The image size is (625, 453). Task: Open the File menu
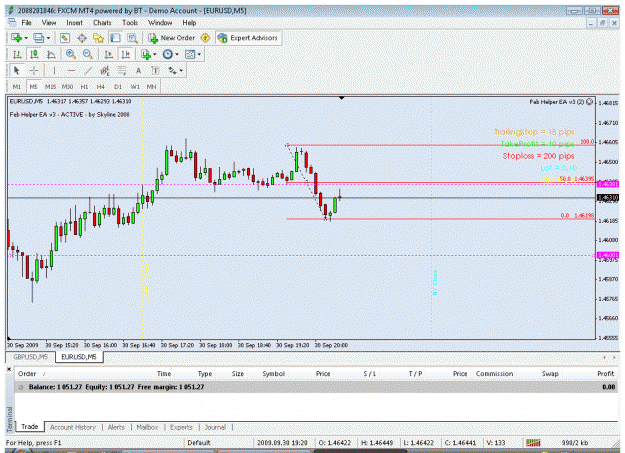click(x=26, y=23)
